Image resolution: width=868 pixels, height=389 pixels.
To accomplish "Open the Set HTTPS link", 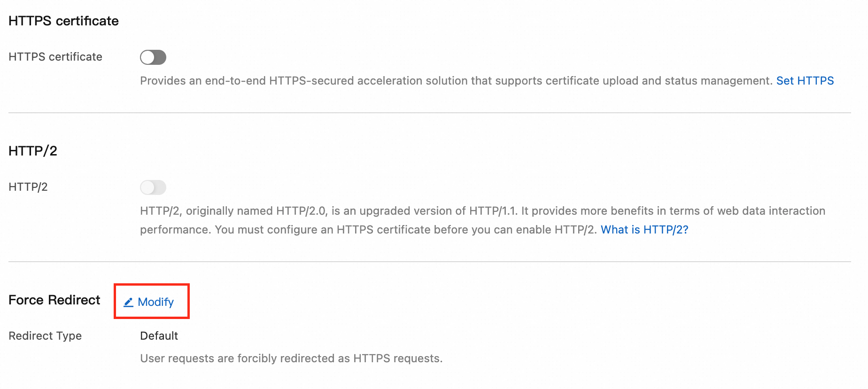I will pyautogui.click(x=805, y=81).
